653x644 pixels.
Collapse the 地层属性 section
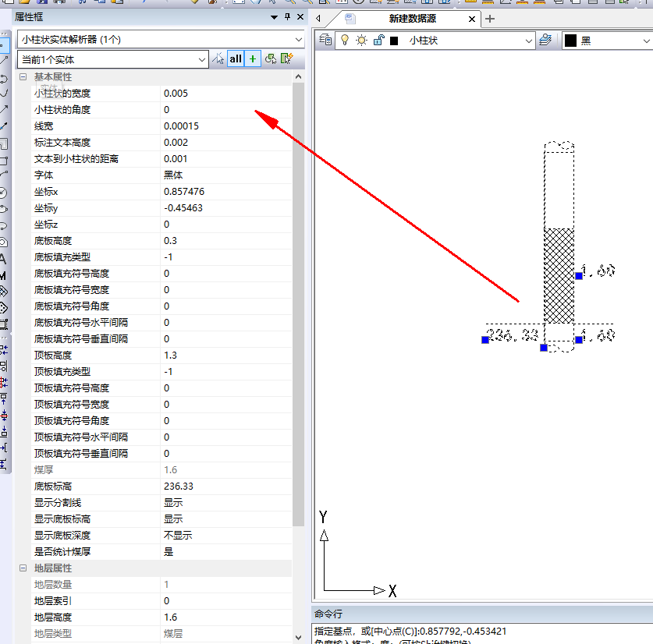(23, 568)
